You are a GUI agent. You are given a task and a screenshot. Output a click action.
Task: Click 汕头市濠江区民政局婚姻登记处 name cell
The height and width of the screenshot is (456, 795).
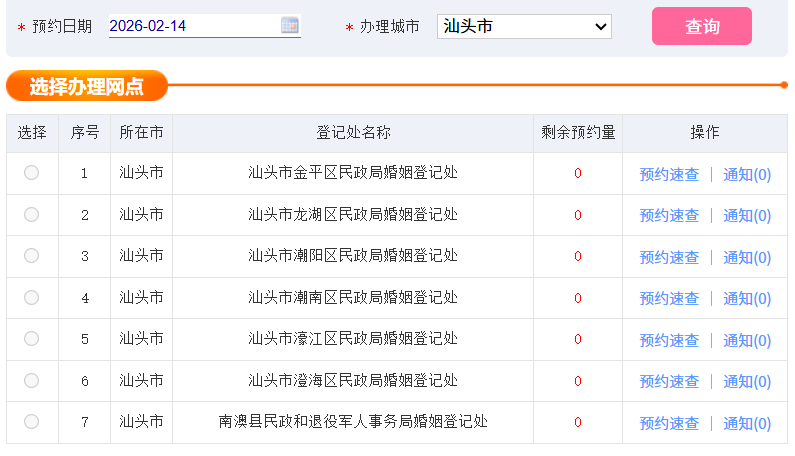click(x=353, y=338)
